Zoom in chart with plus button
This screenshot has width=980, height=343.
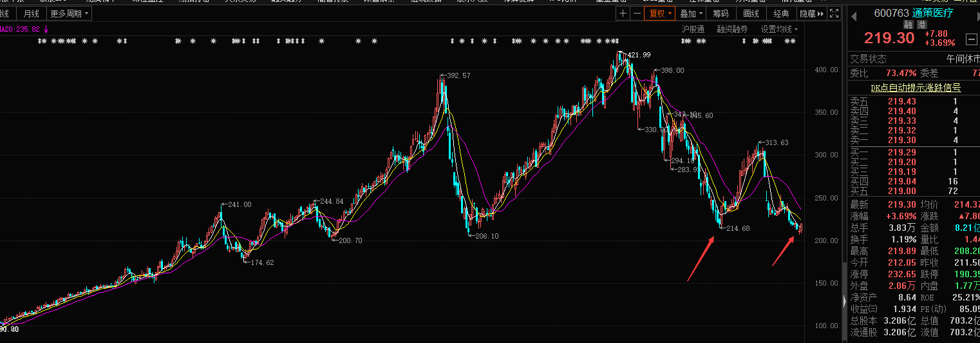(623, 13)
